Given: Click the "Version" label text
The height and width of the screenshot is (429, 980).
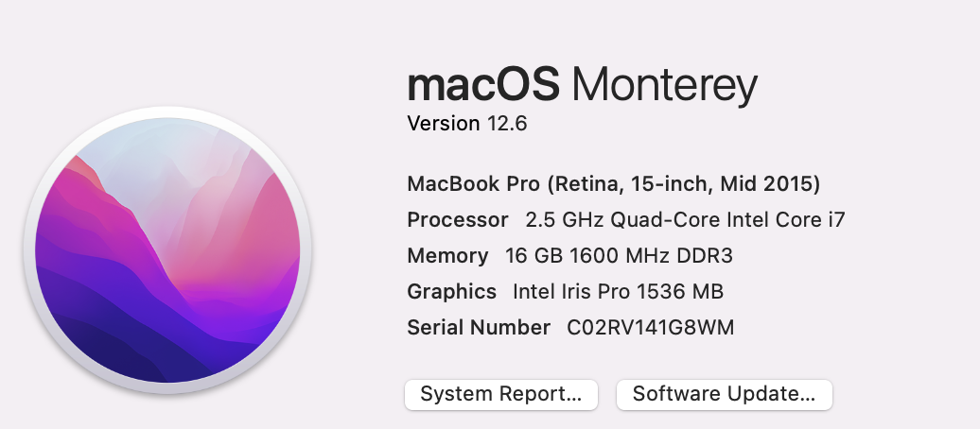Looking at the screenshot, I should 442,124.
